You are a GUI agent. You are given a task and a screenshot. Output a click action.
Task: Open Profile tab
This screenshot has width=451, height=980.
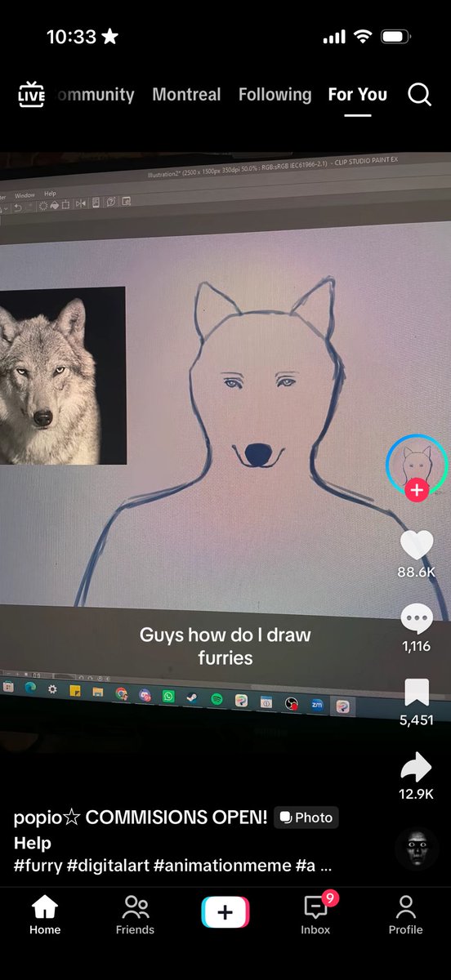[405, 914]
